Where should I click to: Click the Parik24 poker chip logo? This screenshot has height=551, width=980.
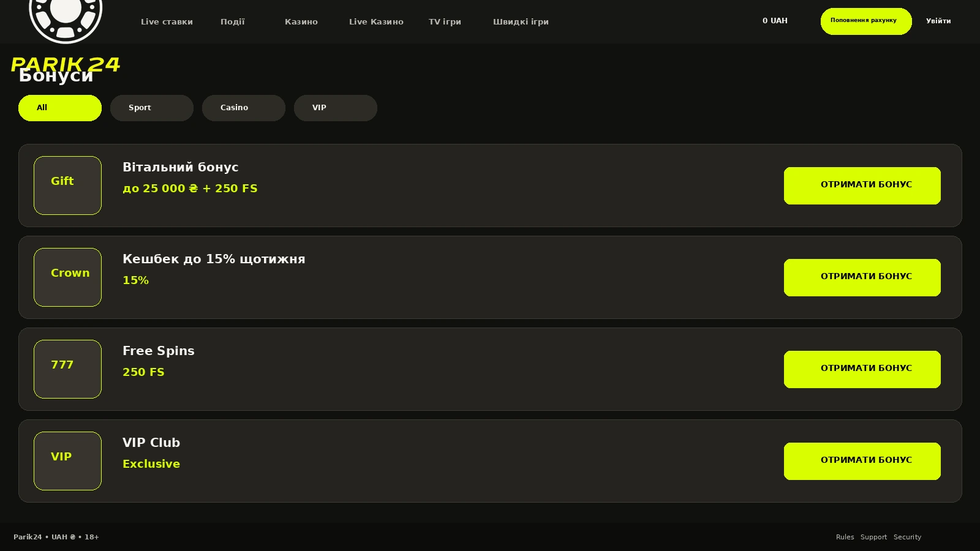(x=66, y=36)
